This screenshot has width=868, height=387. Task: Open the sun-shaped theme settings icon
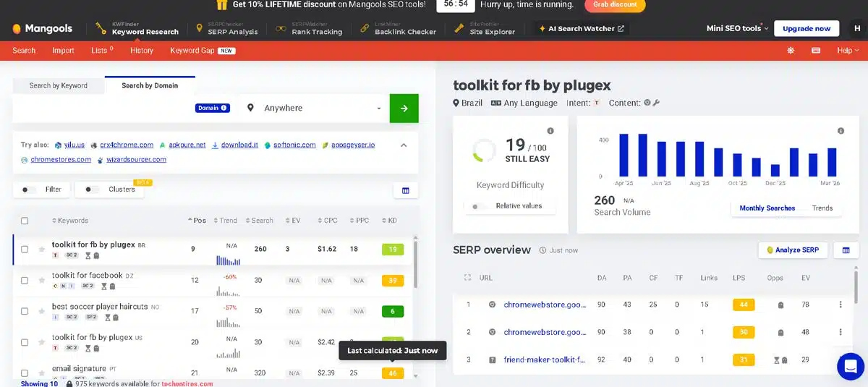pos(791,51)
